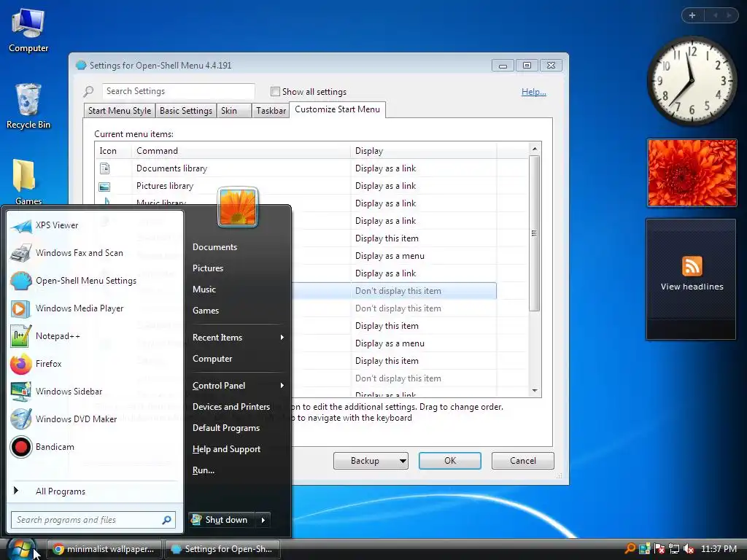Select the Recycle Bin desktop icon
Screen dimensions: 747x560
coord(28,106)
